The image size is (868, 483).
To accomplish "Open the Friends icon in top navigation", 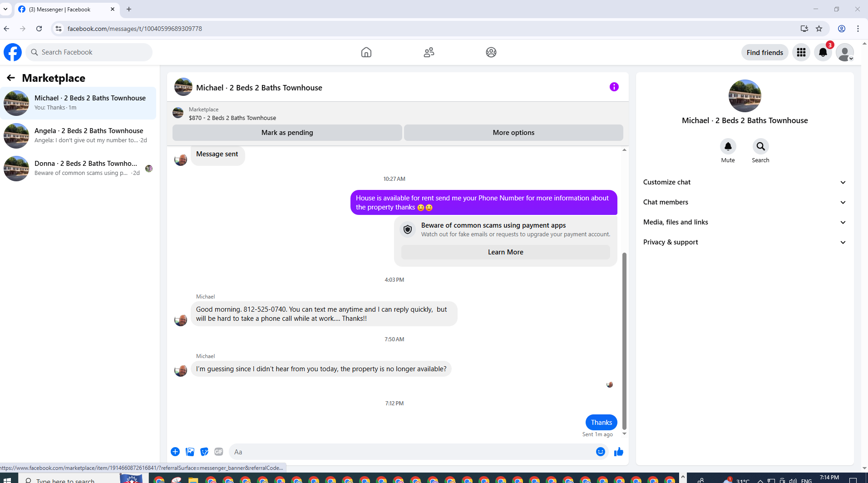I will click(429, 52).
